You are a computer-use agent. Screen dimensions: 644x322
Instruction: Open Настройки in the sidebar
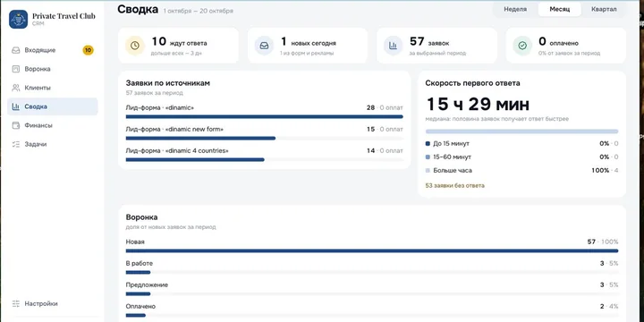point(53,304)
